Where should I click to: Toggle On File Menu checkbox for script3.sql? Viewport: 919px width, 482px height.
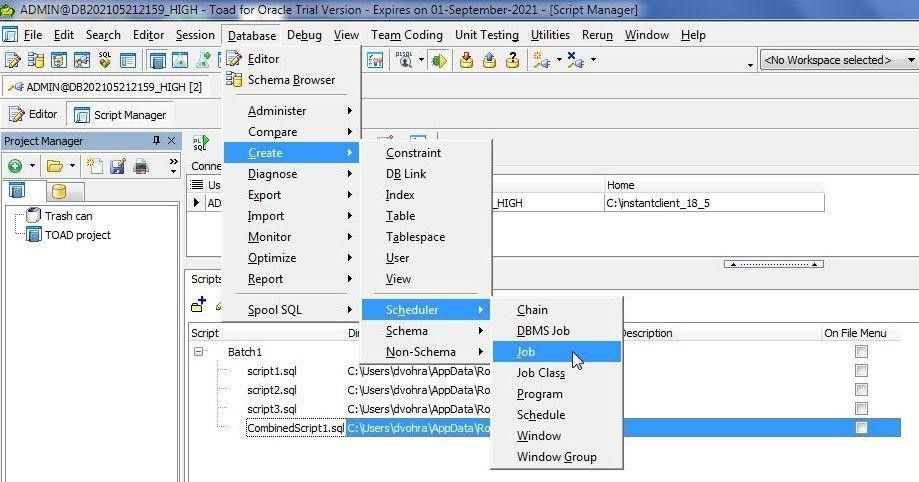861,409
